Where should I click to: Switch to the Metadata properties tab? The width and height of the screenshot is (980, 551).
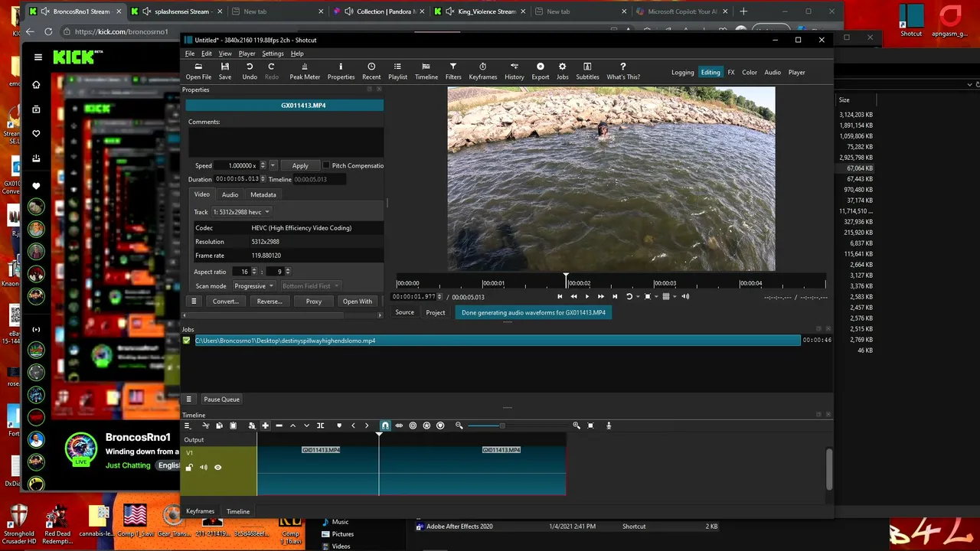(263, 194)
